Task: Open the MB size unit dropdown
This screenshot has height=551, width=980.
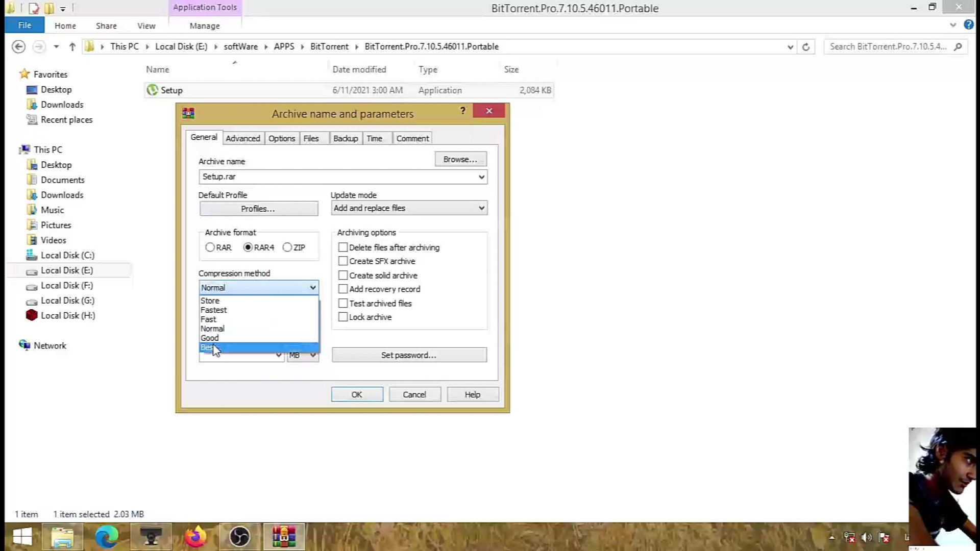Action: [303, 356]
